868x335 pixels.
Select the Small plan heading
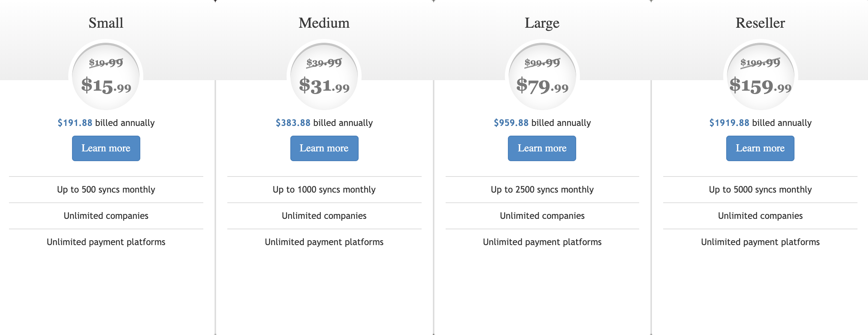[106, 23]
